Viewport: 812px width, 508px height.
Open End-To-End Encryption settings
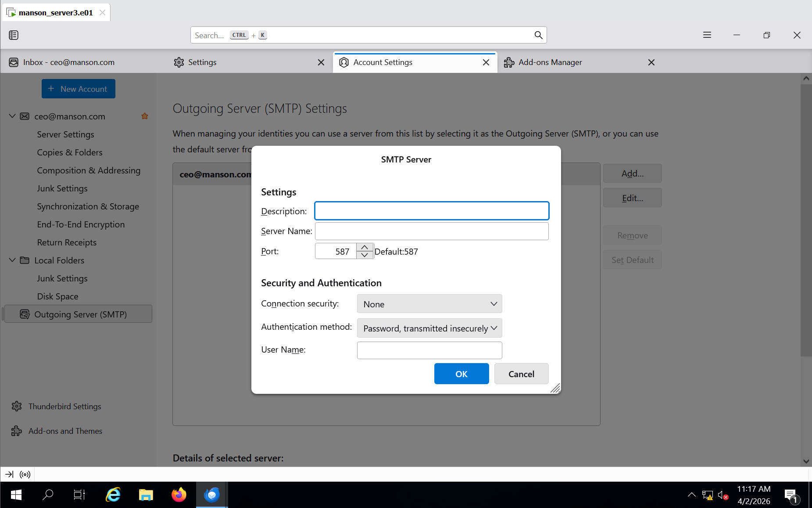pos(81,224)
